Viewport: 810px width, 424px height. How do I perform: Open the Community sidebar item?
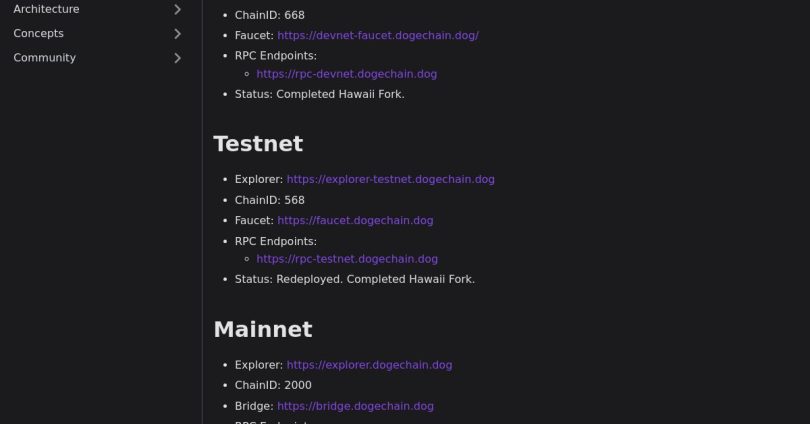coord(44,58)
